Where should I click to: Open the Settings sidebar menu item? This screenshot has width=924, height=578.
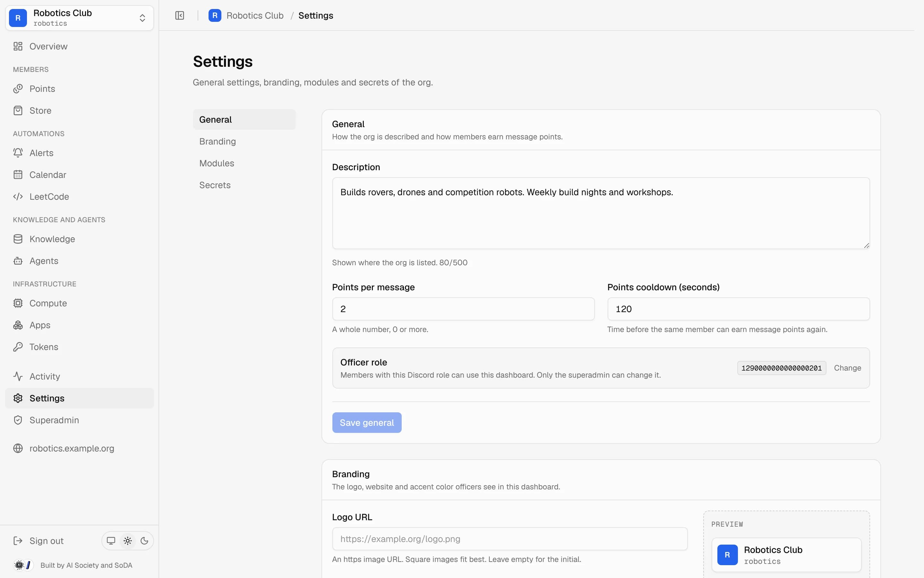[x=80, y=398]
